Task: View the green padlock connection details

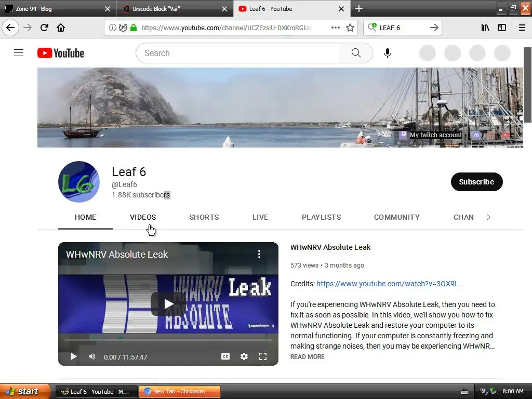Action: [134, 28]
